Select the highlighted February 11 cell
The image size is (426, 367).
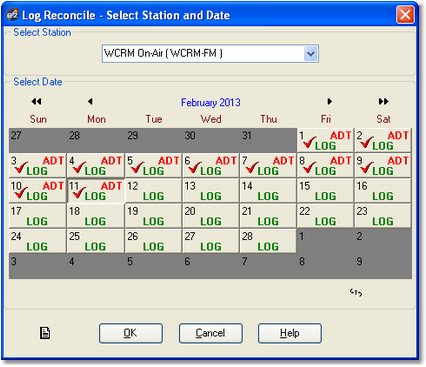(x=95, y=191)
